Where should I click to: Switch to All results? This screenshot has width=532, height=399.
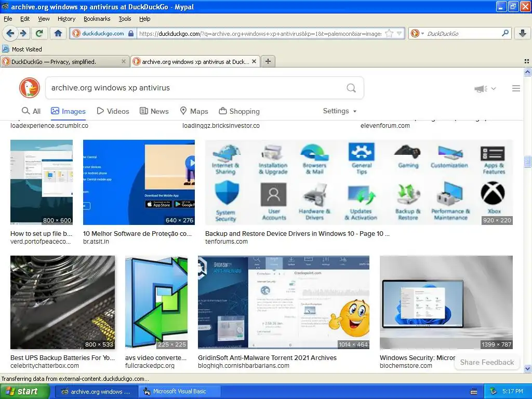point(31,111)
